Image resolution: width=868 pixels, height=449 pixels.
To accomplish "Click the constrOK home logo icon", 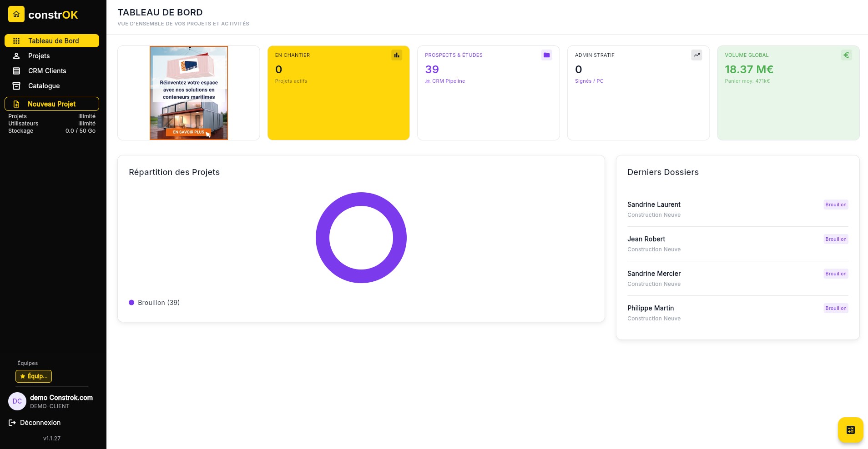I will tap(16, 15).
